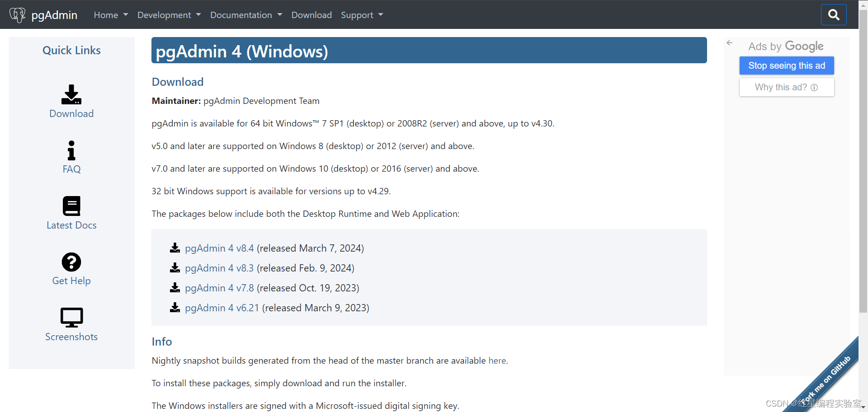Open the search magnifier button

click(834, 15)
